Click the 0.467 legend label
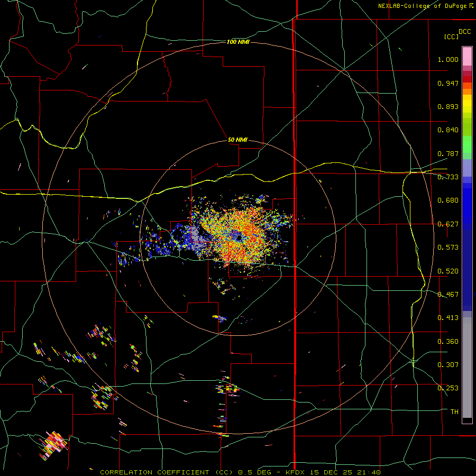Image resolution: width=476 pixels, height=476 pixels. tap(448, 295)
